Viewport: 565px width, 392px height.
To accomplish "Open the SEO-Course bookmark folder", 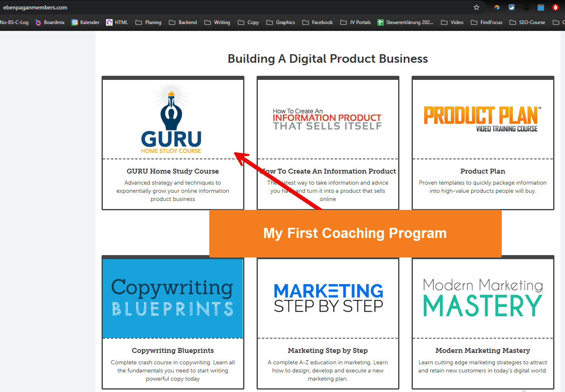I will point(527,22).
